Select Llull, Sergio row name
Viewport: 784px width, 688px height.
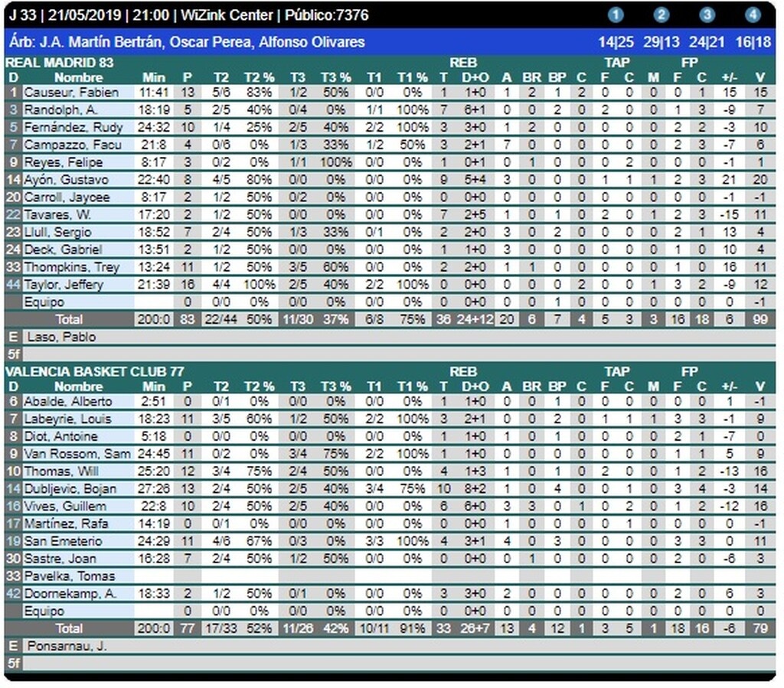pyautogui.click(x=57, y=233)
